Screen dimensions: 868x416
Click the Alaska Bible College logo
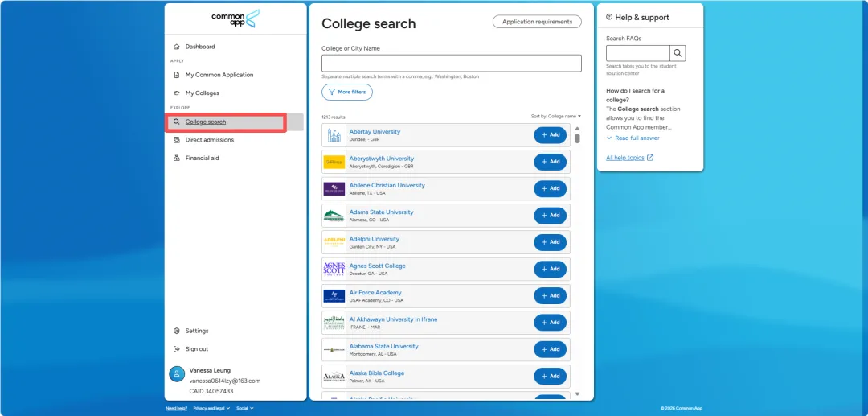[x=334, y=376]
